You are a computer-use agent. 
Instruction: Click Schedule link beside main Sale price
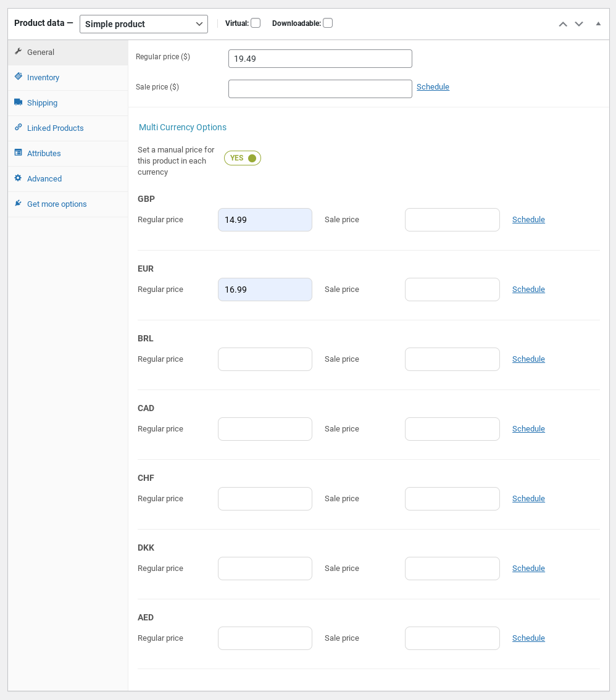coord(433,87)
